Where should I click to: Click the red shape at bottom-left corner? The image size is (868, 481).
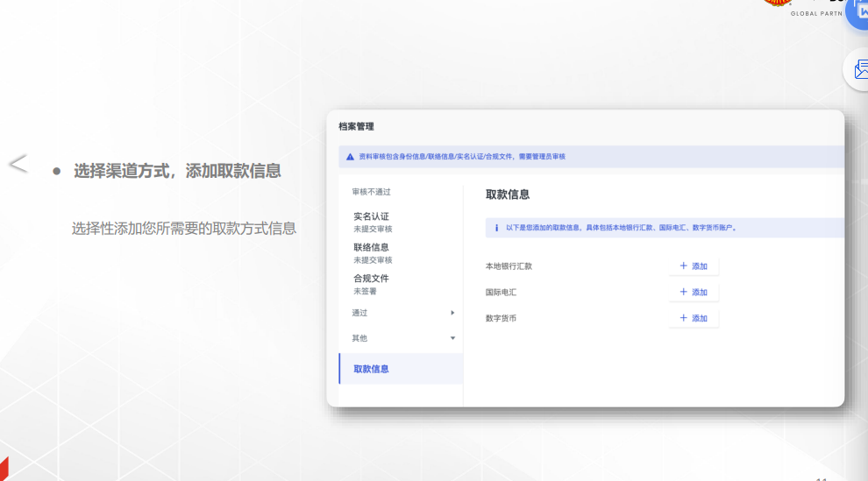(4, 469)
